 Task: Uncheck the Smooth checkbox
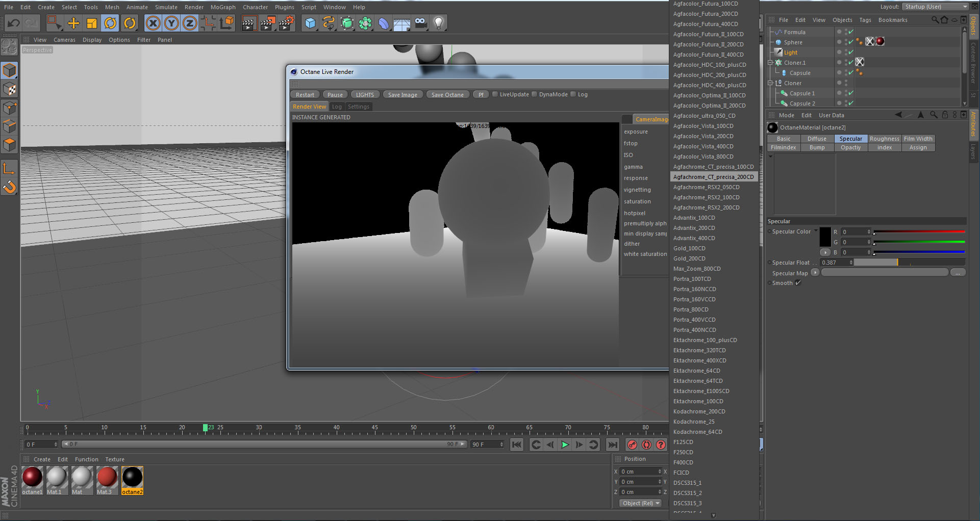(x=798, y=283)
